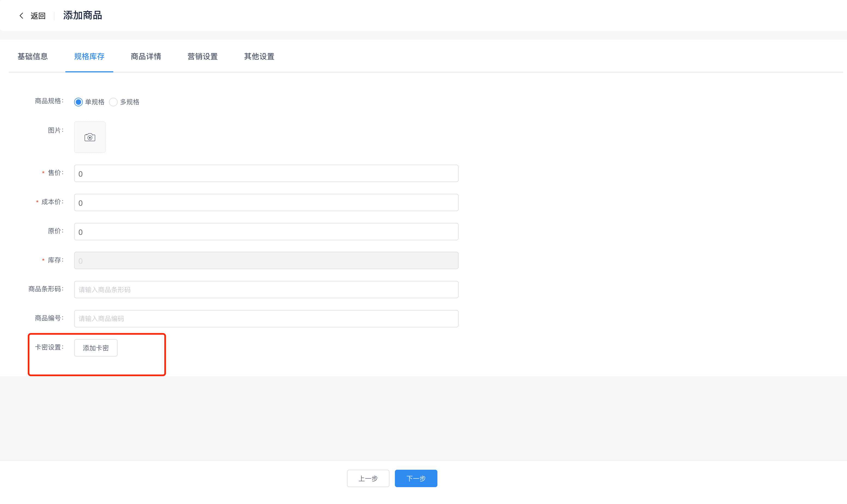
Task: Focus the 原价 input field
Action: pyautogui.click(x=266, y=232)
